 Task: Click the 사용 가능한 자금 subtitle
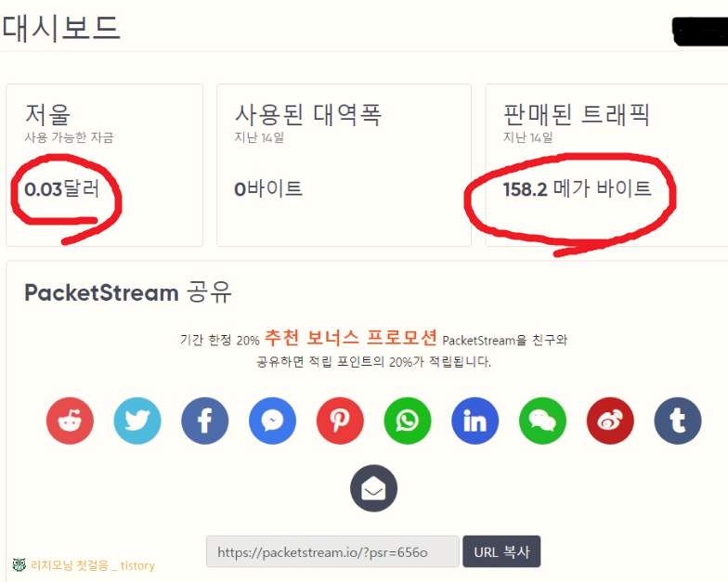point(69,137)
